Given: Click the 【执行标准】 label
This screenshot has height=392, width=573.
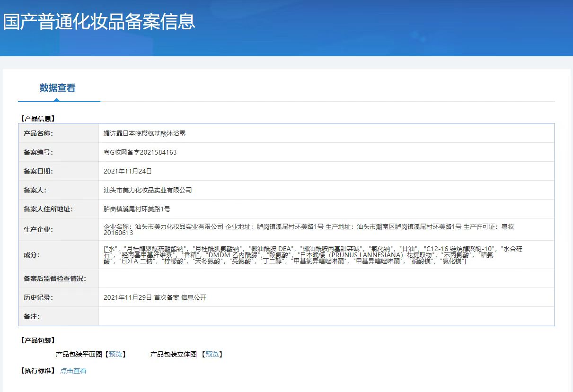Looking at the screenshot, I should (37, 371).
